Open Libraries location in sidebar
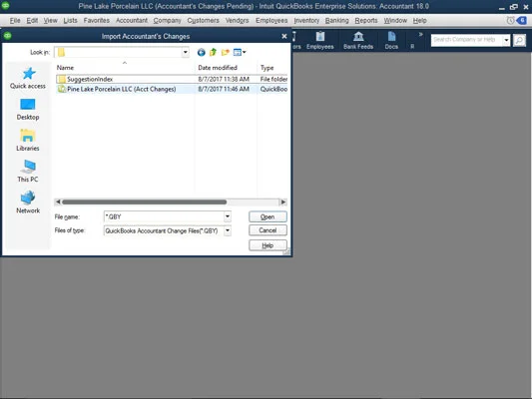 tap(28, 141)
